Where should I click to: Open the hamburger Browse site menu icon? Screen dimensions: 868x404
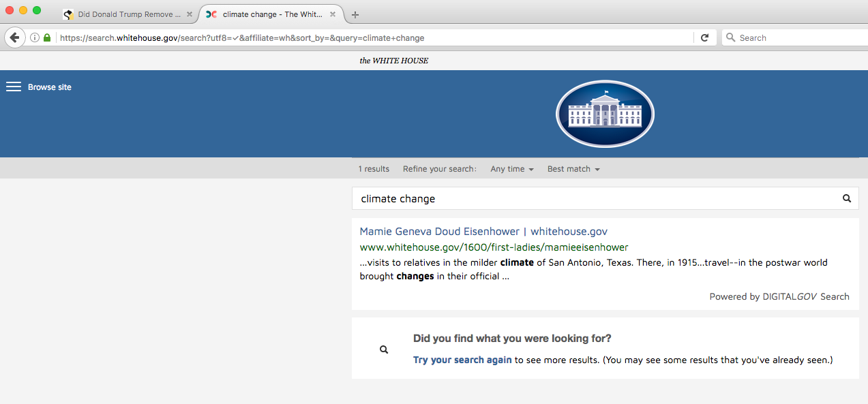click(x=14, y=87)
